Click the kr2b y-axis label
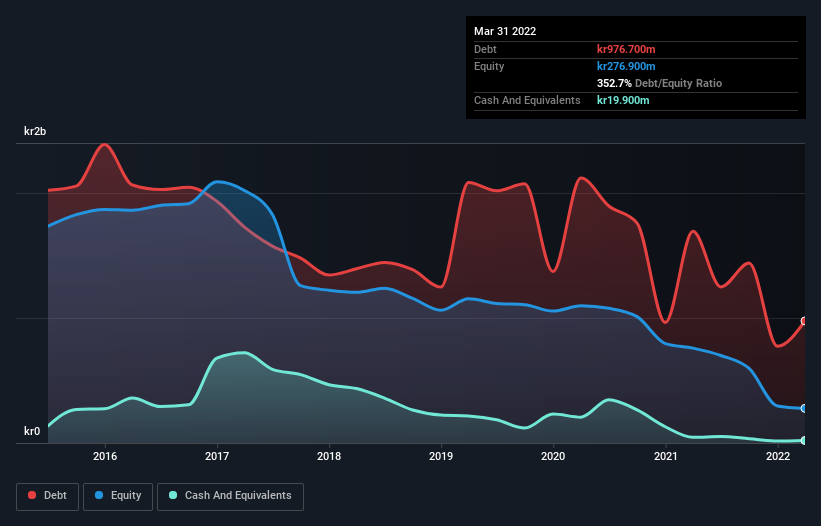The image size is (821, 526). click(x=35, y=131)
